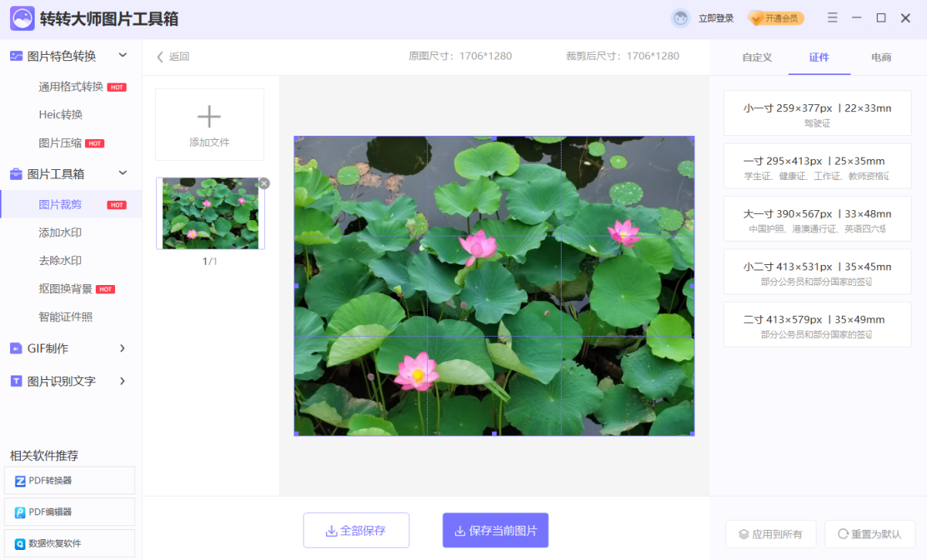
Task: Collapse the 图片工具箱 section
Action: point(122,173)
